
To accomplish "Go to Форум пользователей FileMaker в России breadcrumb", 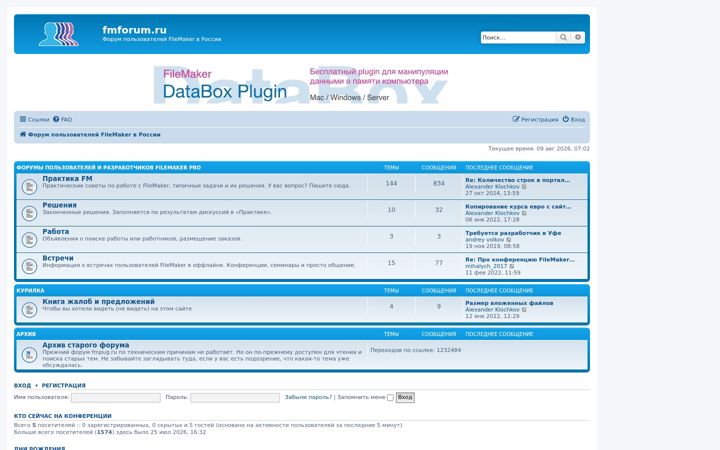I will tap(94, 135).
